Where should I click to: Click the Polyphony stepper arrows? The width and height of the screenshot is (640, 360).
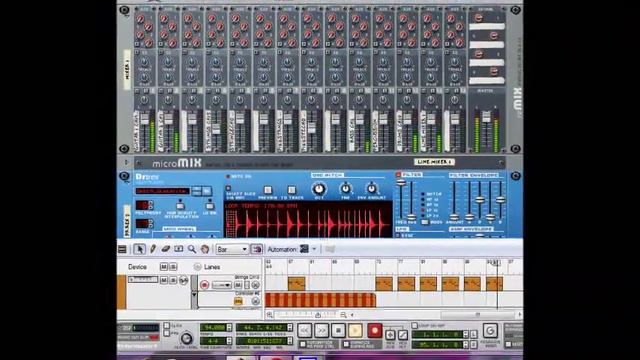[x=151, y=205]
